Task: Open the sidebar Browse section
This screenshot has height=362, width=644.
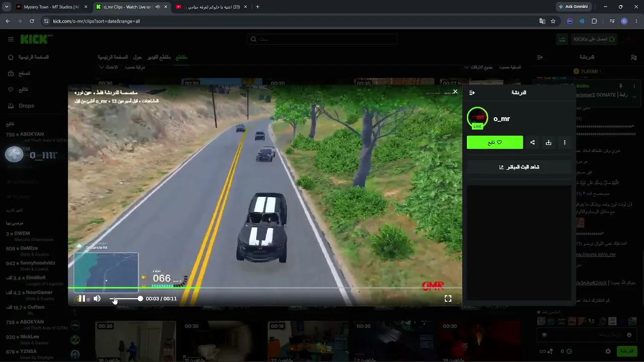Action: point(19,73)
